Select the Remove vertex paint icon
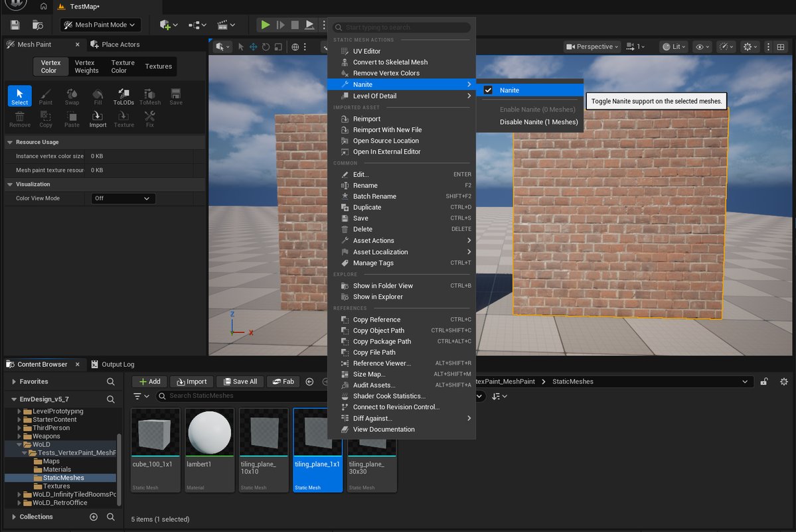Viewport: 796px width, 532px height. pyautogui.click(x=19, y=118)
